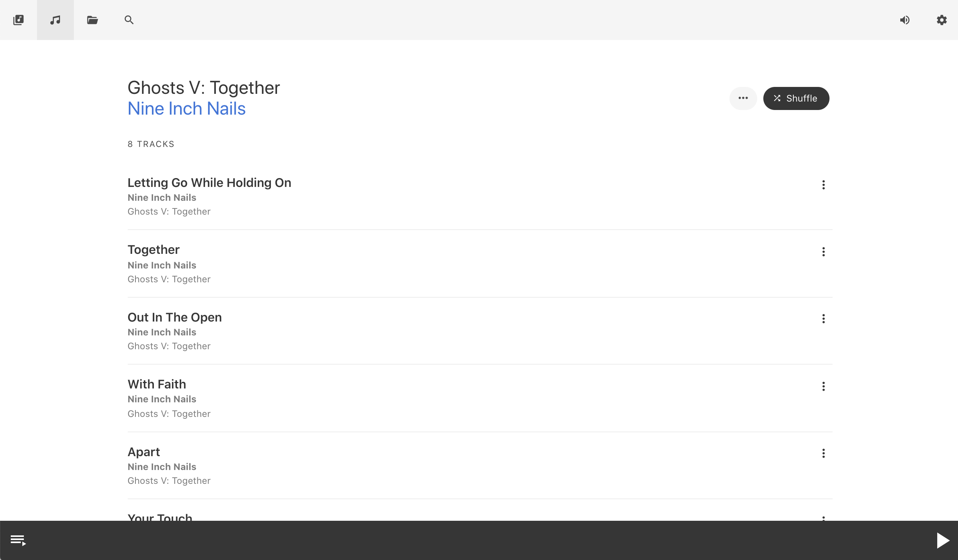Viewport: 958px width, 560px height.
Task: Play track With Faith
Action: [x=157, y=384]
